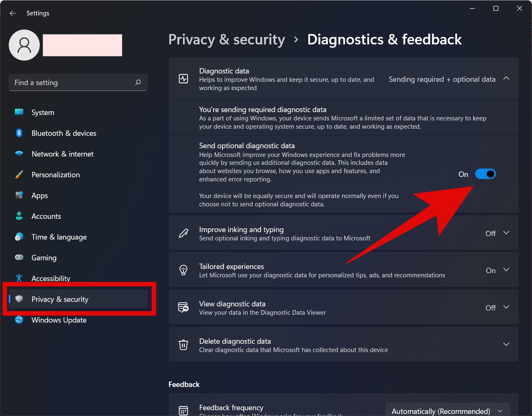Click the View diagnostic data icon
The width and height of the screenshot is (532, 416).
tap(183, 307)
